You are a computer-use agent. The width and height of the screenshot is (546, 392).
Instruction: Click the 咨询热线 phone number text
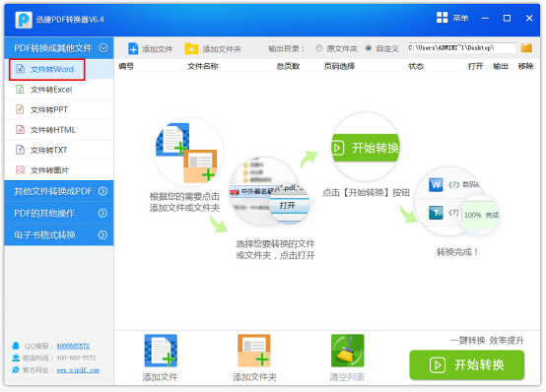pos(76,358)
